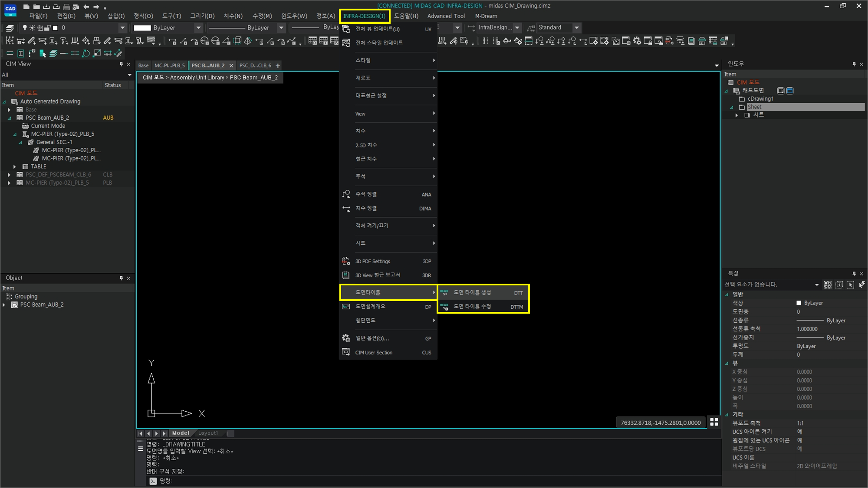Image resolution: width=868 pixels, height=488 pixels.
Task: Pin the Object panel
Action: click(121, 278)
